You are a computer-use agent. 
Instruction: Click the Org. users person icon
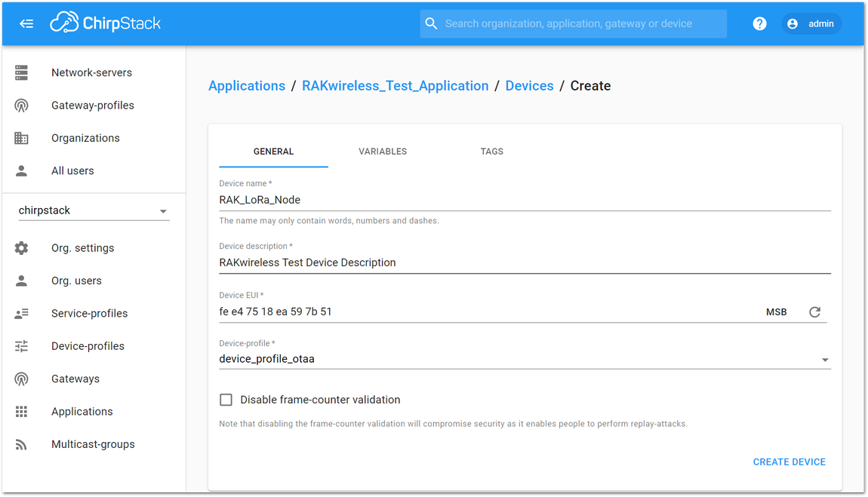pyautogui.click(x=22, y=281)
